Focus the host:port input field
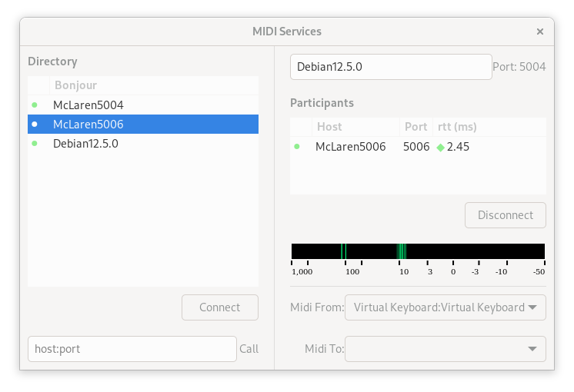 [x=132, y=349]
